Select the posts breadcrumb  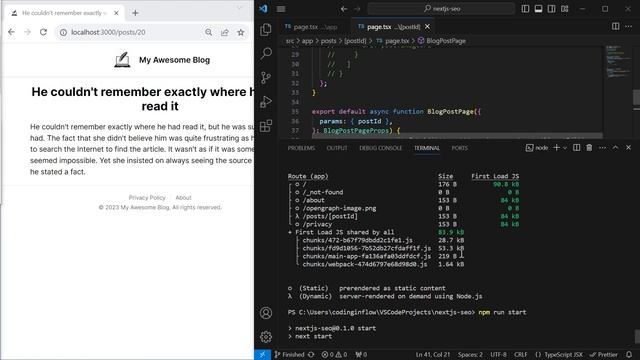click(329, 41)
